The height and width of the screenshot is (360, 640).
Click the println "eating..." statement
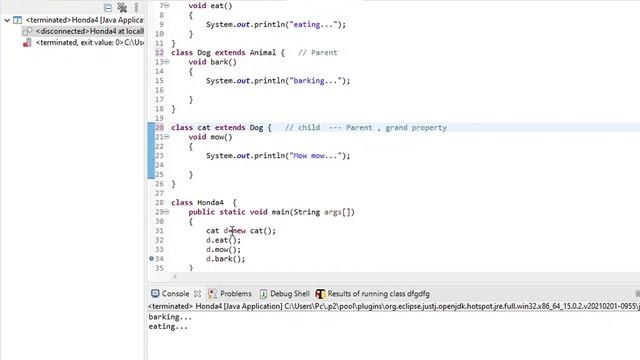click(276, 24)
